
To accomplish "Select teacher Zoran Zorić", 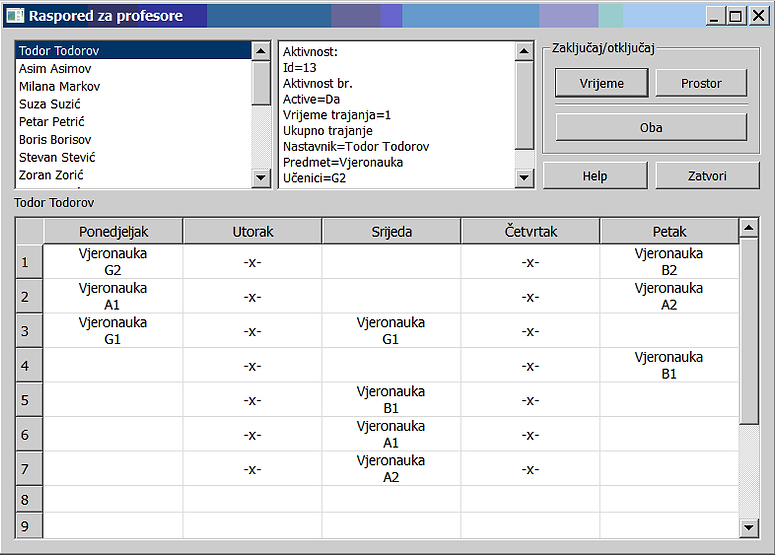I will tap(134, 175).
